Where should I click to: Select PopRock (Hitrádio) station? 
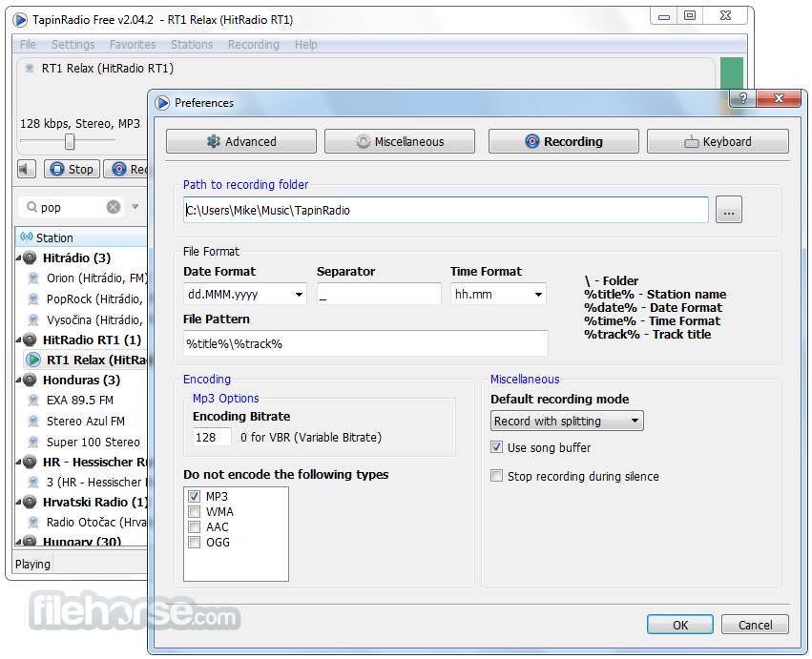94,299
